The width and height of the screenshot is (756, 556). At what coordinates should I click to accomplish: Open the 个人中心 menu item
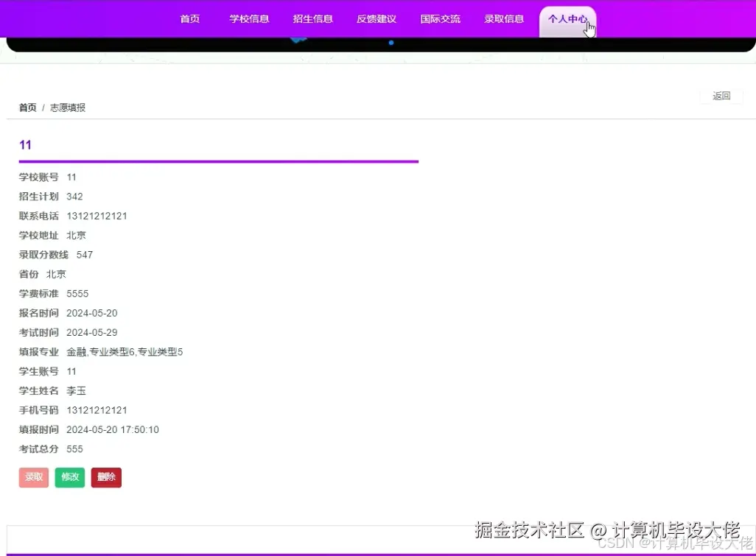567,20
